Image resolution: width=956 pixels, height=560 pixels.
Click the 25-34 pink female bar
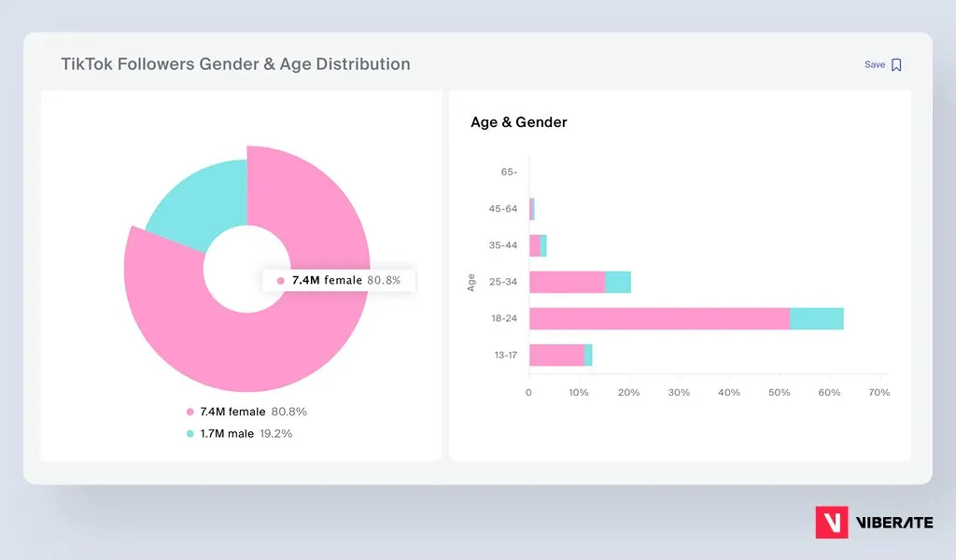(567, 282)
